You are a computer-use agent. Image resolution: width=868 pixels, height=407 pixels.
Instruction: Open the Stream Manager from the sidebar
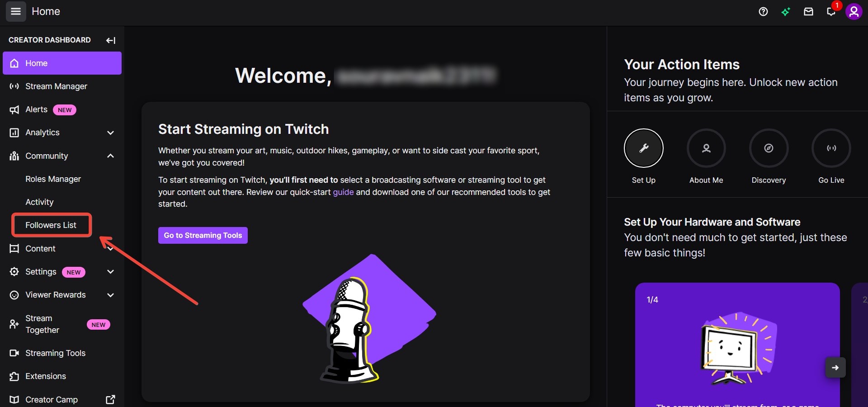click(x=56, y=86)
